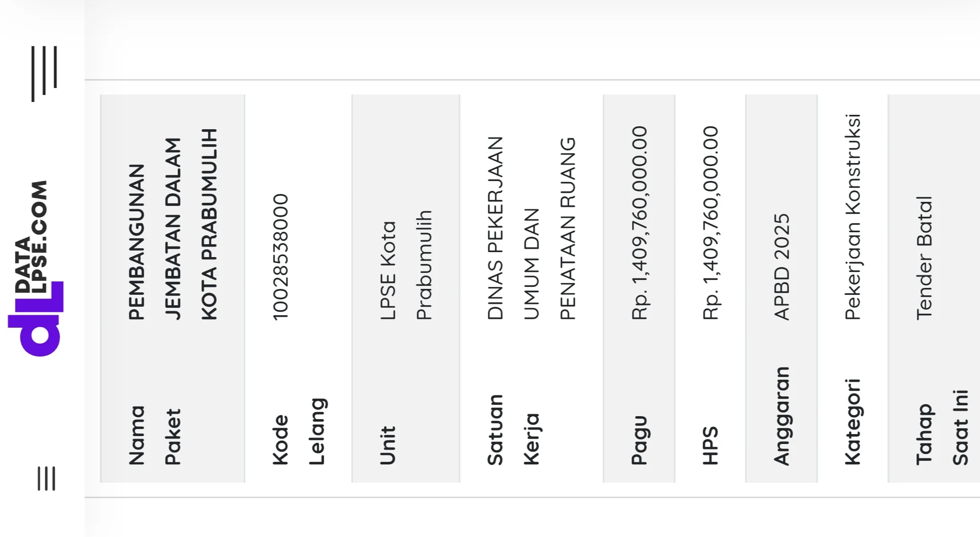The image size is (980, 537).
Task: Click the small three-line menu icon
Action: coord(46,478)
